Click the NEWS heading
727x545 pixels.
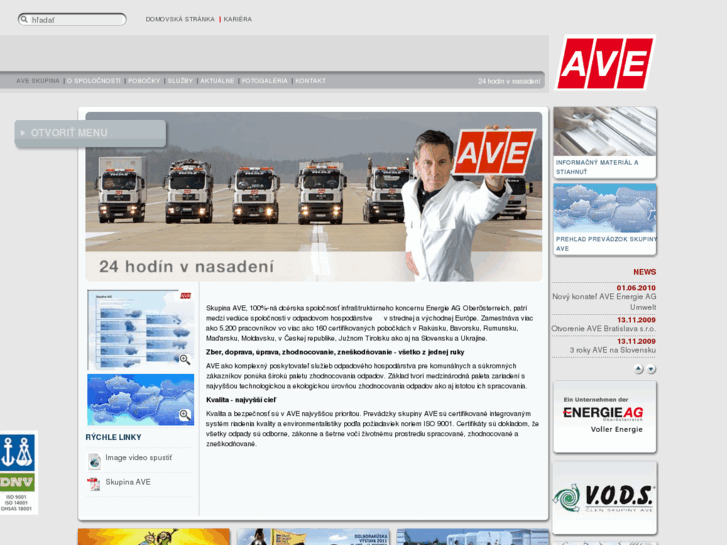tap(644, 272)
